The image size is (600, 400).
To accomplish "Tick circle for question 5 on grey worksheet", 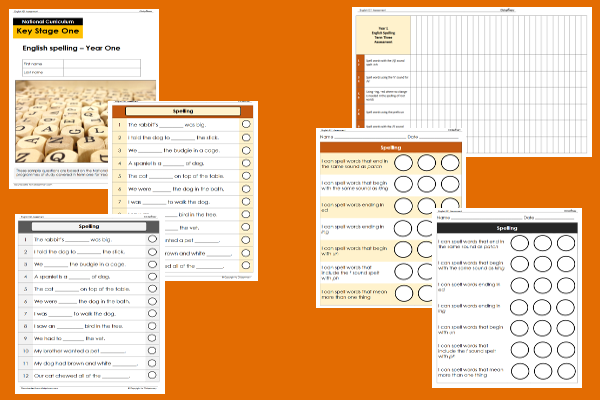I will point(152,289).
